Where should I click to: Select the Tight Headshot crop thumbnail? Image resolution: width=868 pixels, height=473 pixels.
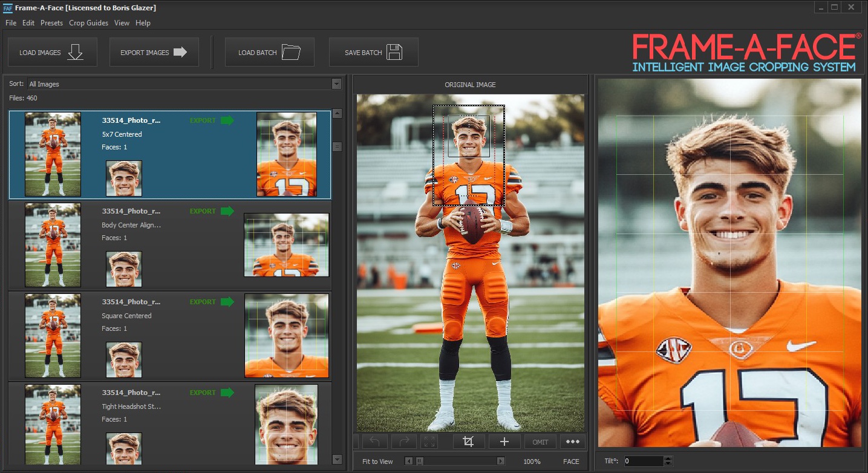pos(286,425)
